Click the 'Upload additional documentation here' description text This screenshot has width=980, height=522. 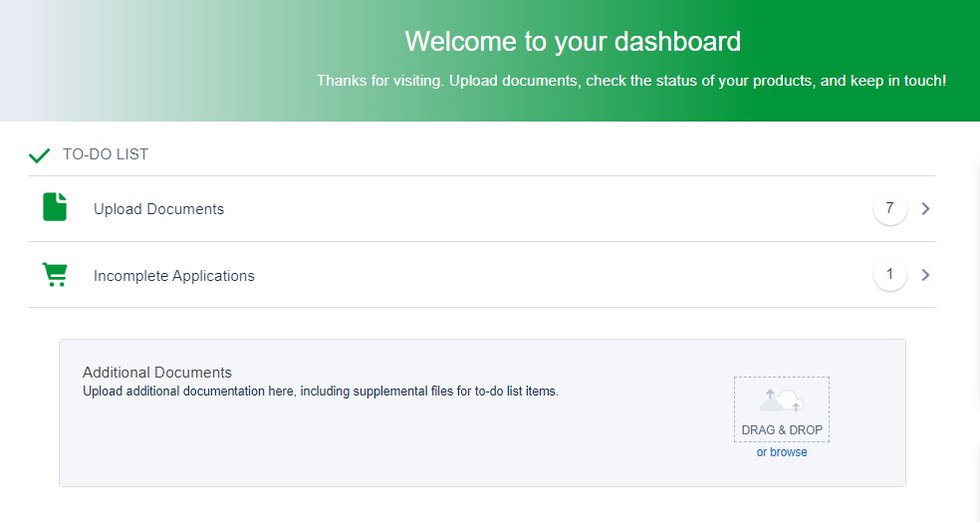321,391
